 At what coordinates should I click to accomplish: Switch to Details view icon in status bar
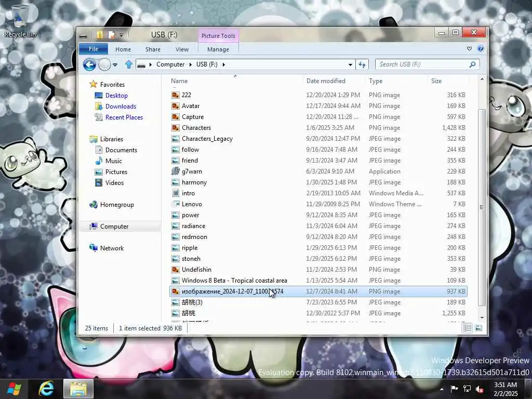tap(467, 328)
